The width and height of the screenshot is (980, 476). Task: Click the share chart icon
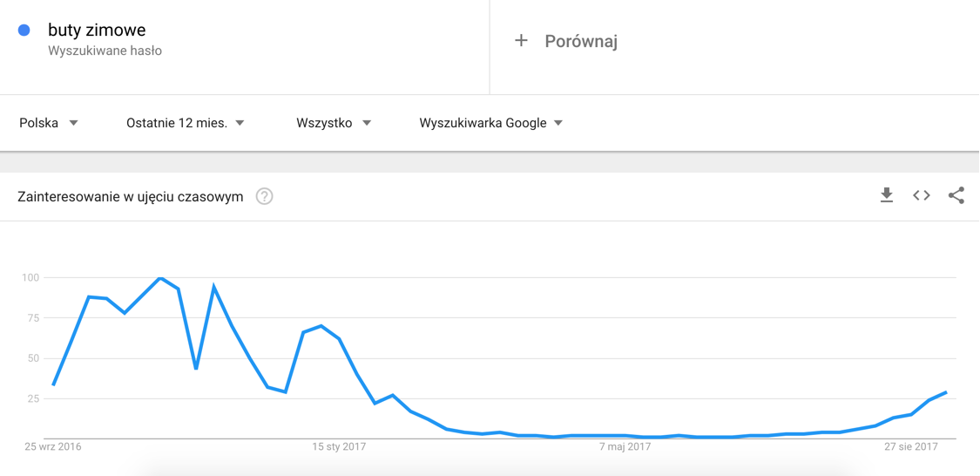956,195
